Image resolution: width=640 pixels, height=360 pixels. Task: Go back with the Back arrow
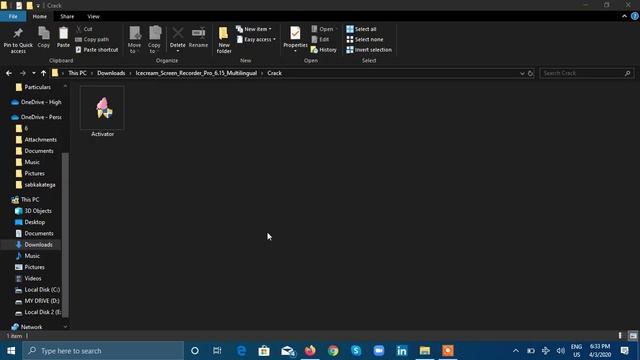click(x=9, y=73)
